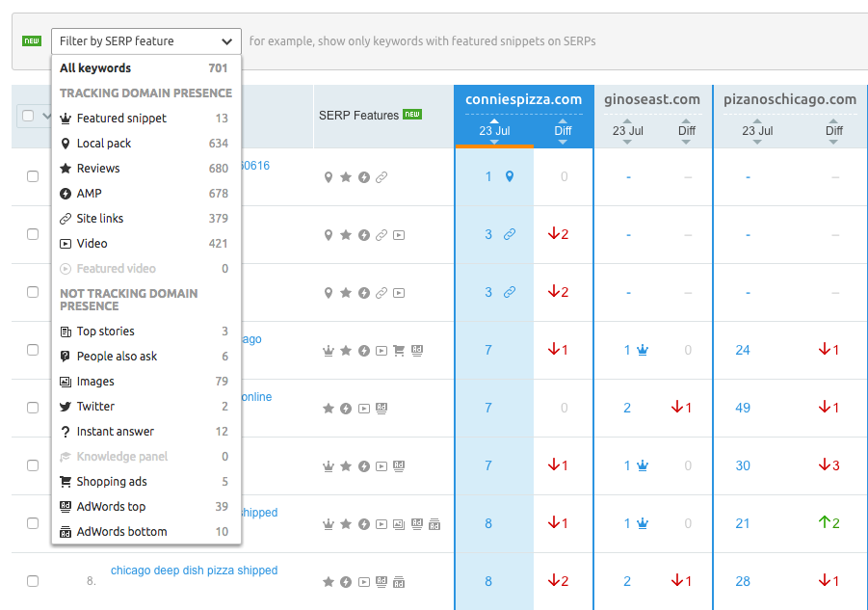Check the sixth keyword row checkbox

click(33, 465)
